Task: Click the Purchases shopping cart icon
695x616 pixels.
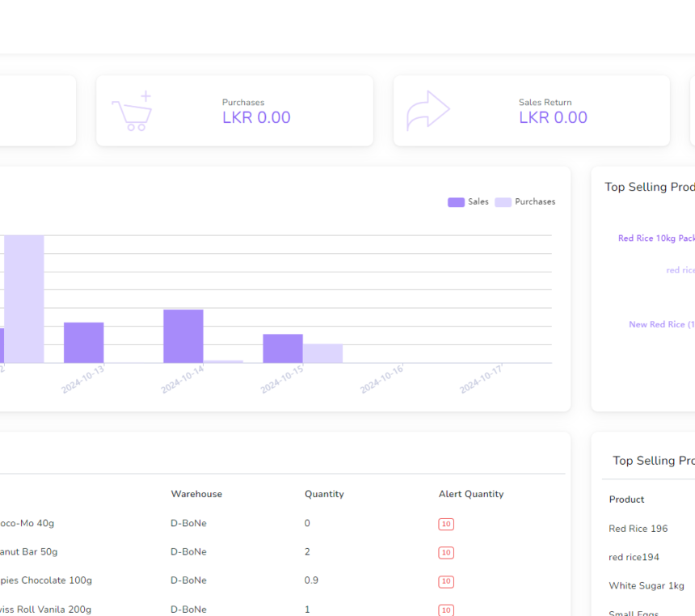Action: (132, 112)
